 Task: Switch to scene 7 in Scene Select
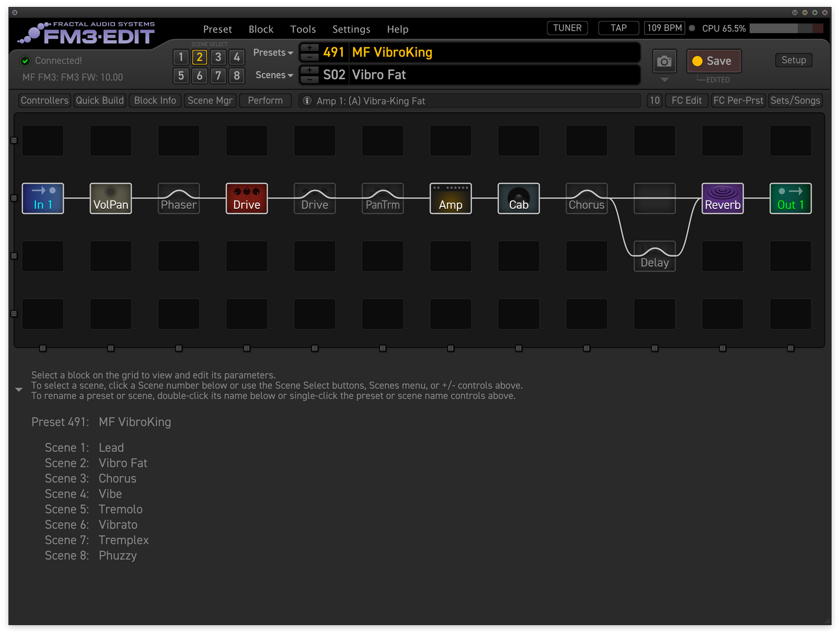click(218, 76)
